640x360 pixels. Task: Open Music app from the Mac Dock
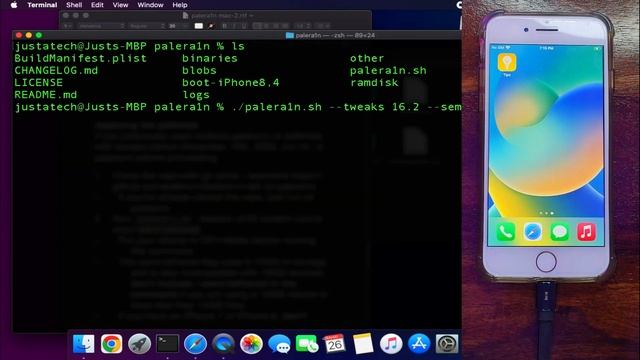click(391, 344)
